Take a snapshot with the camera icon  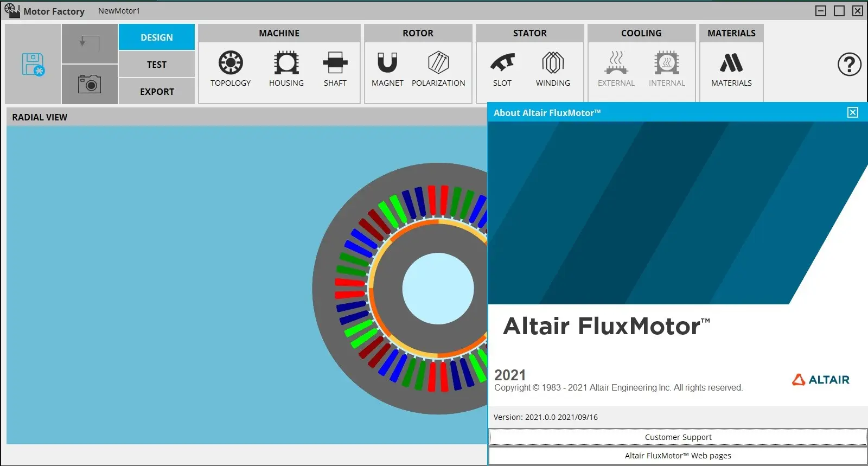(x=90, y=84)
